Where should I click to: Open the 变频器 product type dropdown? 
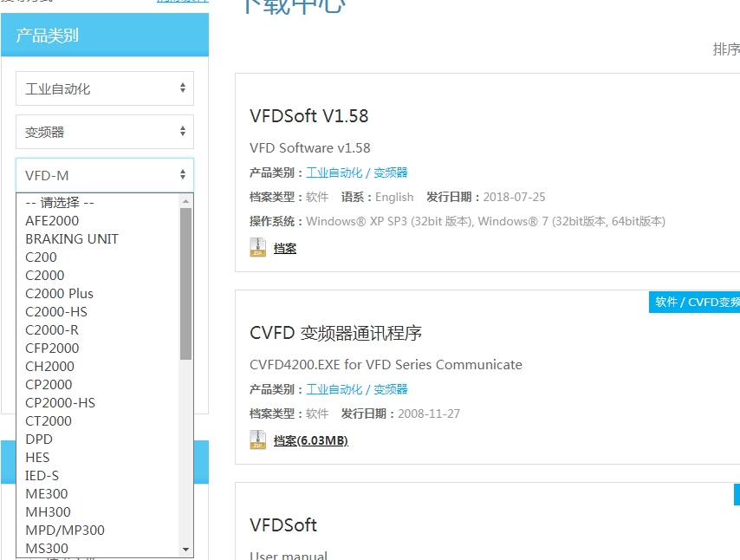coord(105,132)
